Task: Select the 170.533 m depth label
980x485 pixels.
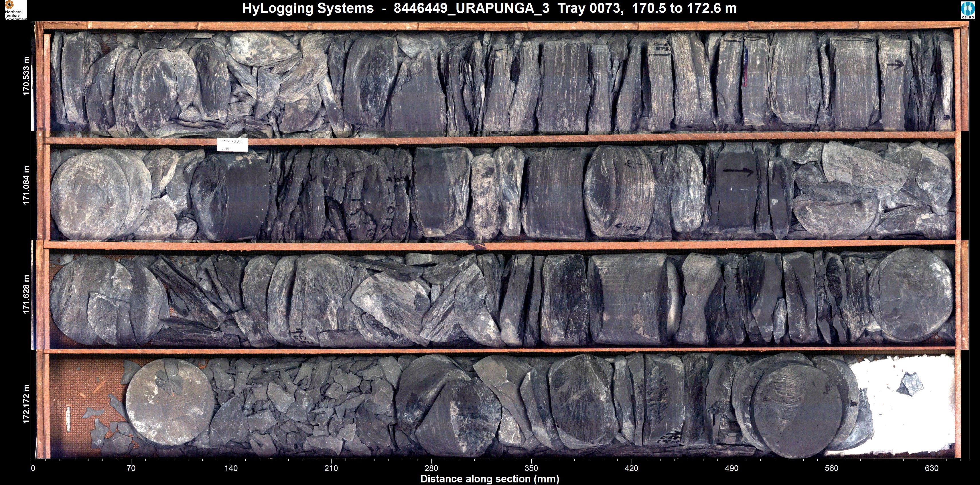Action: point(26,76)
